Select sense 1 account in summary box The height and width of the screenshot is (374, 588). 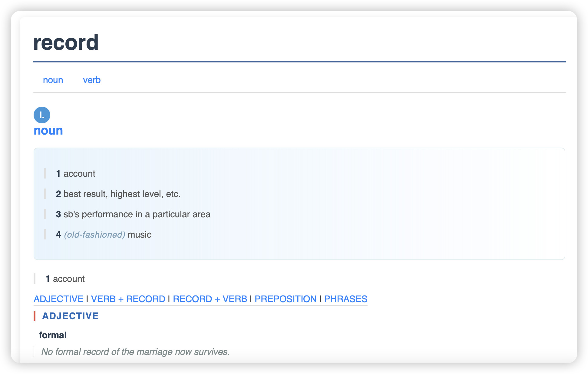coord(76,174)
